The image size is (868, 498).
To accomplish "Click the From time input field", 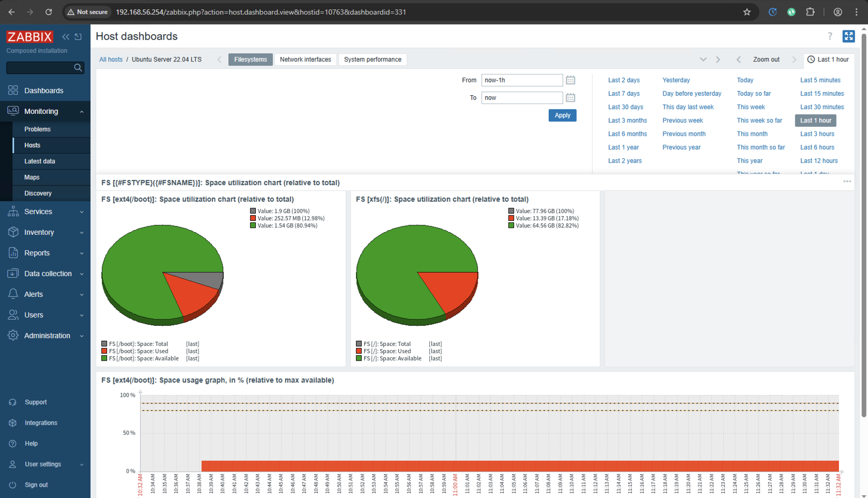I will coord(522,80).
